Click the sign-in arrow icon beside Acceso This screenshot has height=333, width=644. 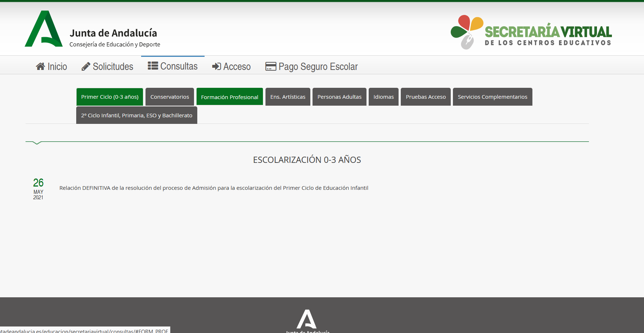coord(217,66)
